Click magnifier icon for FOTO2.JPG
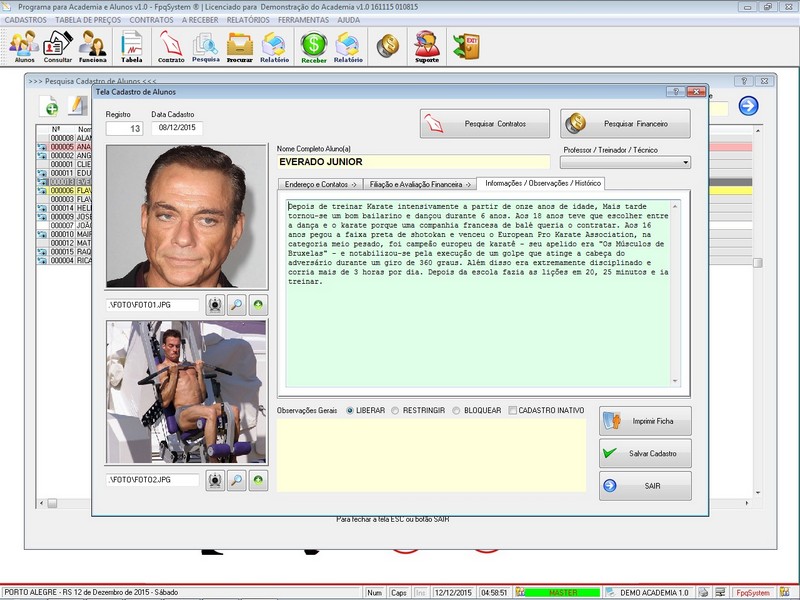 (x=237, y=480)
